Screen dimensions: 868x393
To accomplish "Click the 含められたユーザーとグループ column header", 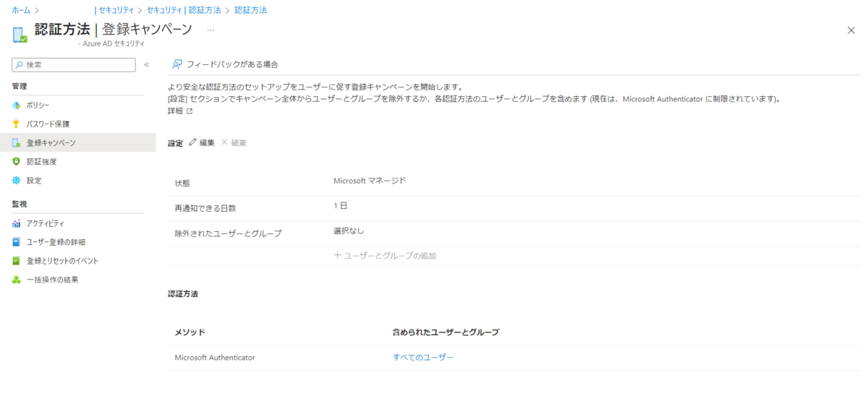I will (446, 332).
